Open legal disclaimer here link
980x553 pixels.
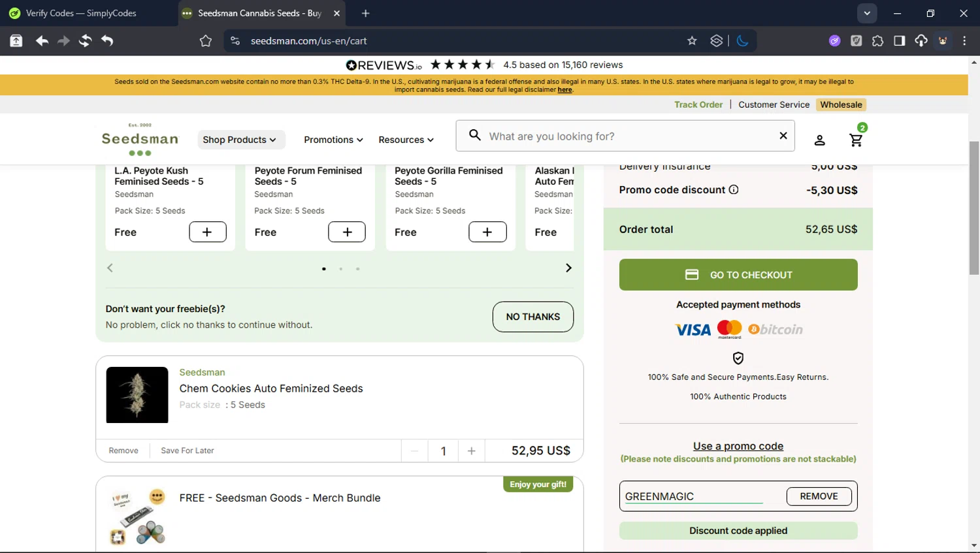click(x=565, y=90)
